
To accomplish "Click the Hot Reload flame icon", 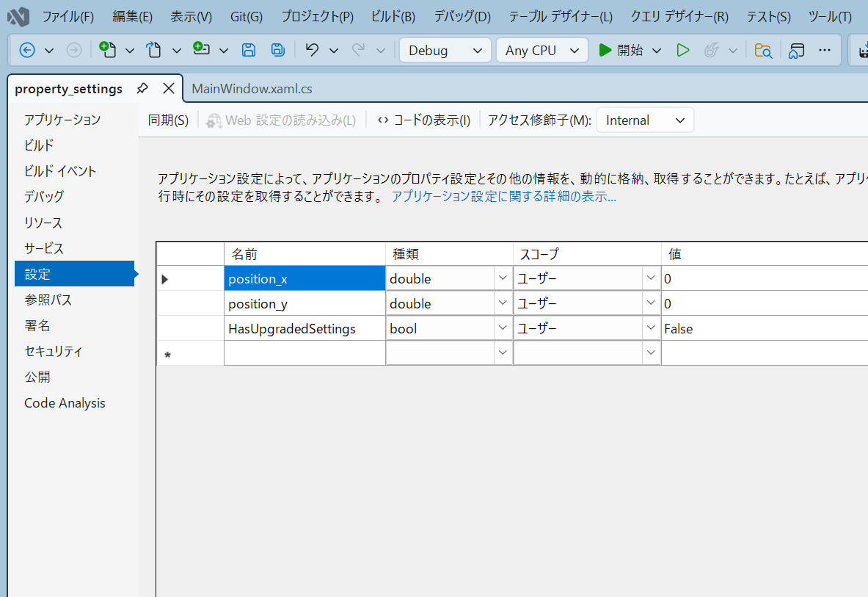I will click(711, 51).
